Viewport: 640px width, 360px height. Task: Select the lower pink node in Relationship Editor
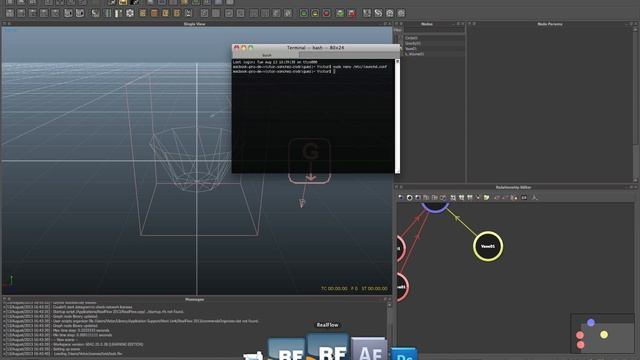pyautogui.click(x=402, y=287)
